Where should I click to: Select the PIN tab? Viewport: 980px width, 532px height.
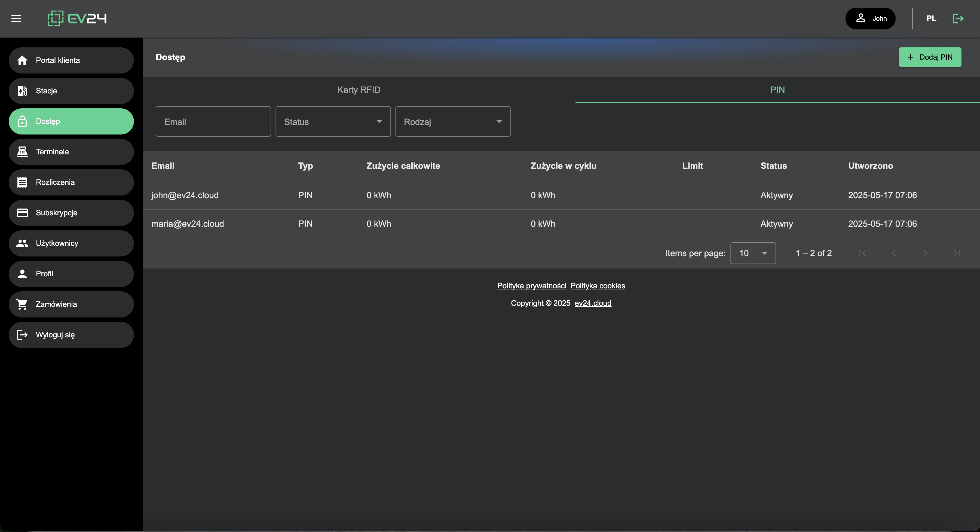pyautogui.click(x=777, y=90)
